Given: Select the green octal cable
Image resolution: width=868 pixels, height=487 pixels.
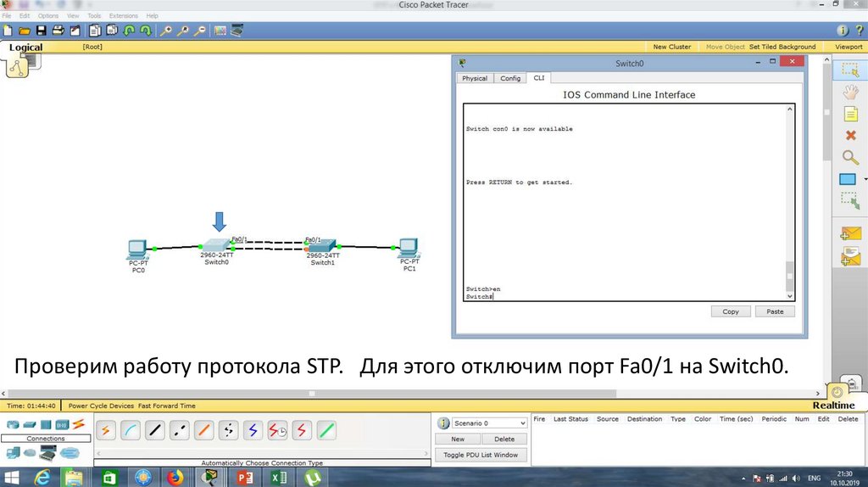Looking at the screenshot, I should click(326, 430).
